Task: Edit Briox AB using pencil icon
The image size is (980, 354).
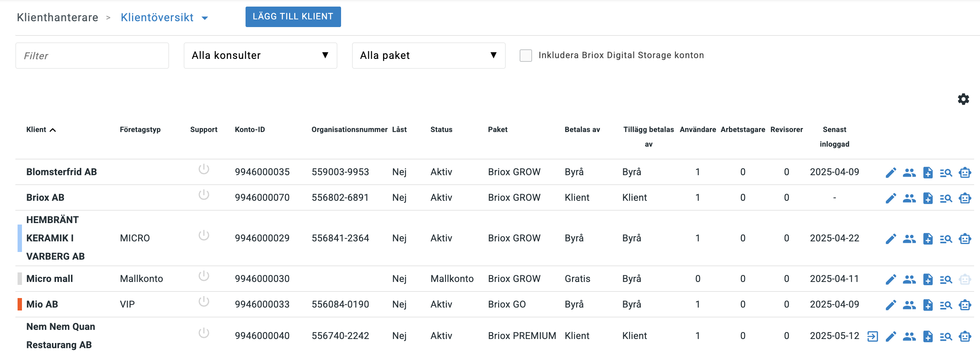Action: pos(891,199)
